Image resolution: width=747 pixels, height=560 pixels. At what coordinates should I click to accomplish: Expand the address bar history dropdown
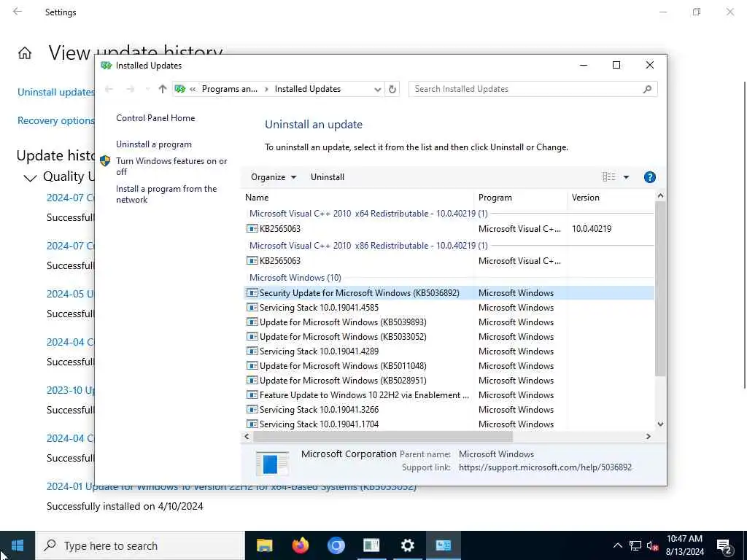point(377,89)
